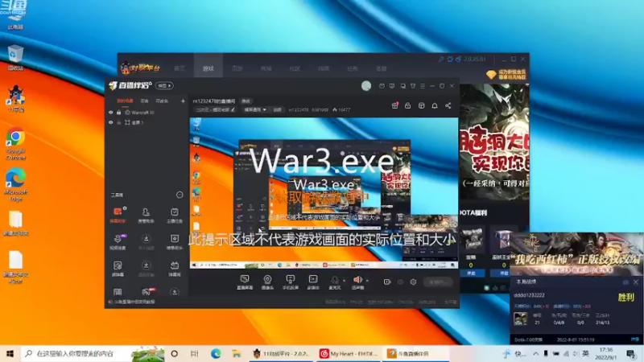Show hidden system tray icons
Viewport: 644px width, 362px height.
click(535, 353)
